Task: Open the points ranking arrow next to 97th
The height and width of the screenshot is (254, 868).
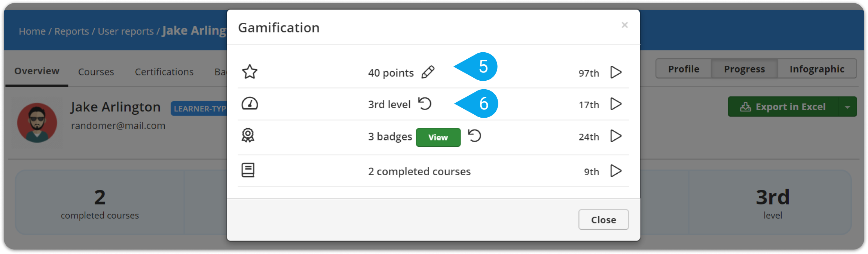Action: [x=616, y=72]
